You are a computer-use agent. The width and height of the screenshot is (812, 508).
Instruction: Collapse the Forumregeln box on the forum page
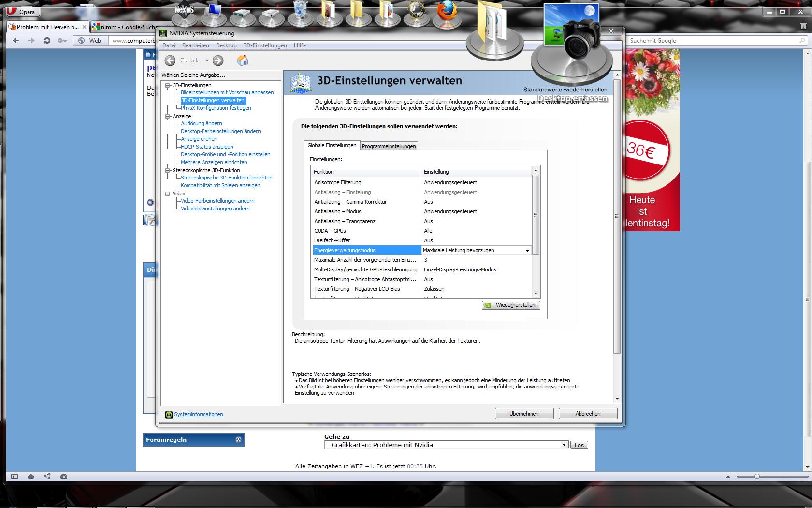coord(238,440)
